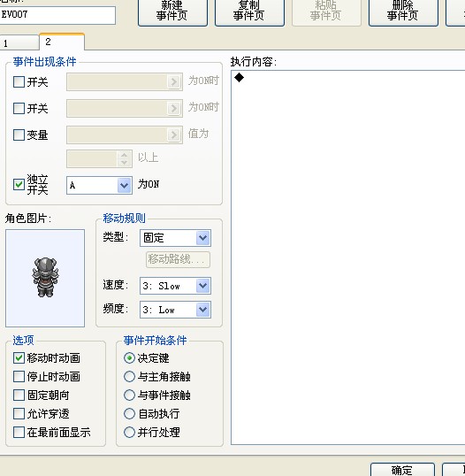Confirm with the 确定 button
Screen dimensions: 465x476
402,470
